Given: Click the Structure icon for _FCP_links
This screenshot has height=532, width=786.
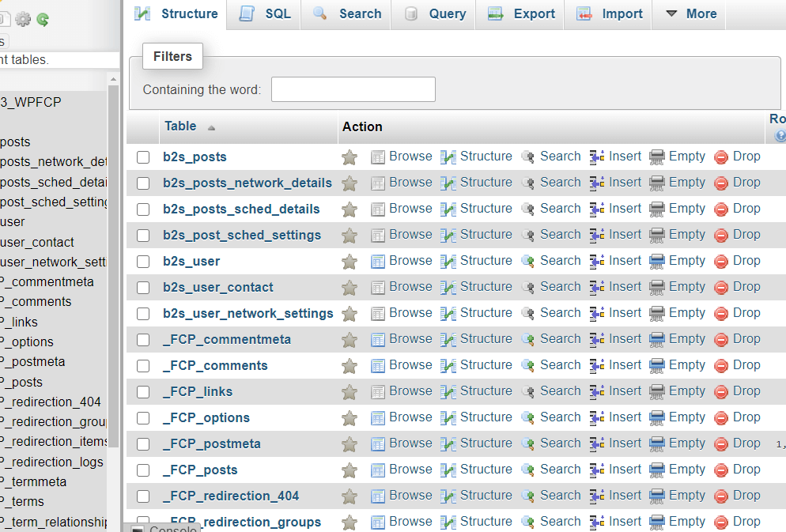Looking at the screenshot, I should (448, 392).
